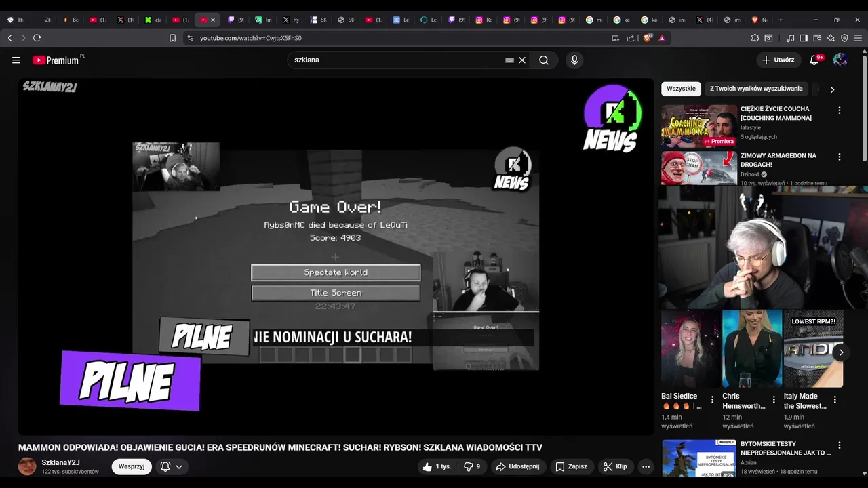Open BYTOMSKIE TESTY NIEPROFESJONALNE thumbnail
The height and width of the screenshot is (488, 868).
tap(699, 460)
